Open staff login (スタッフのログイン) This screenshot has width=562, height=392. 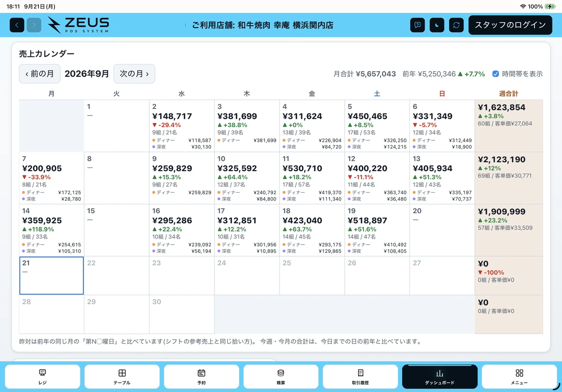tap(510, 25)
